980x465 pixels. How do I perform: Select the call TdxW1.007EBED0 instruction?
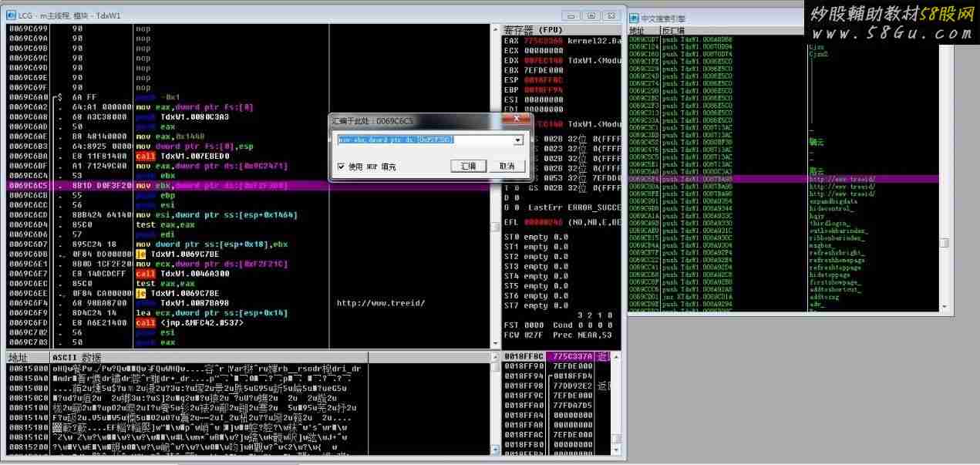click(248, 157)
